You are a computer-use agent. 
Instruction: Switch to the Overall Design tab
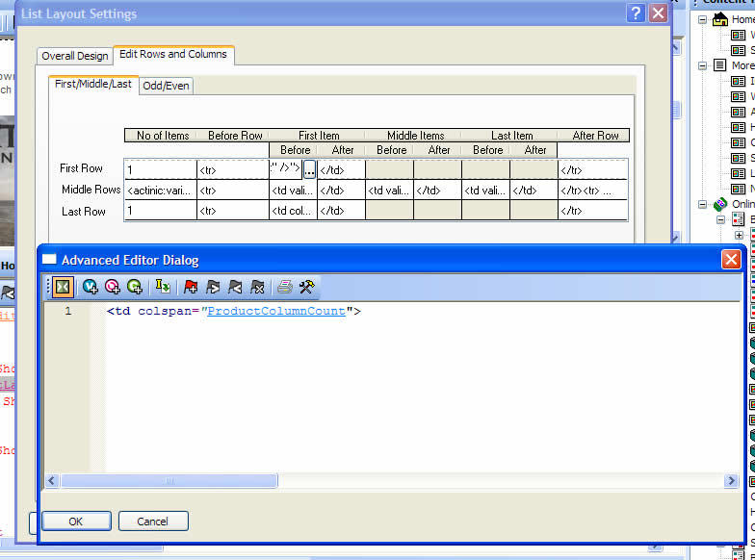(74, 56)
